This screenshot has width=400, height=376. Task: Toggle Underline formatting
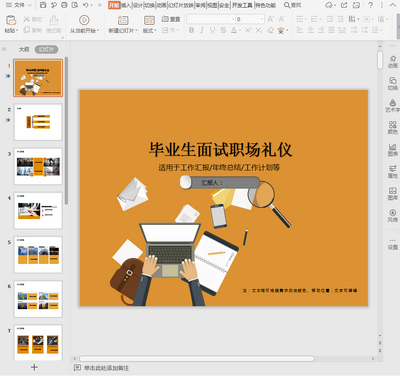[x=212, y=30]
